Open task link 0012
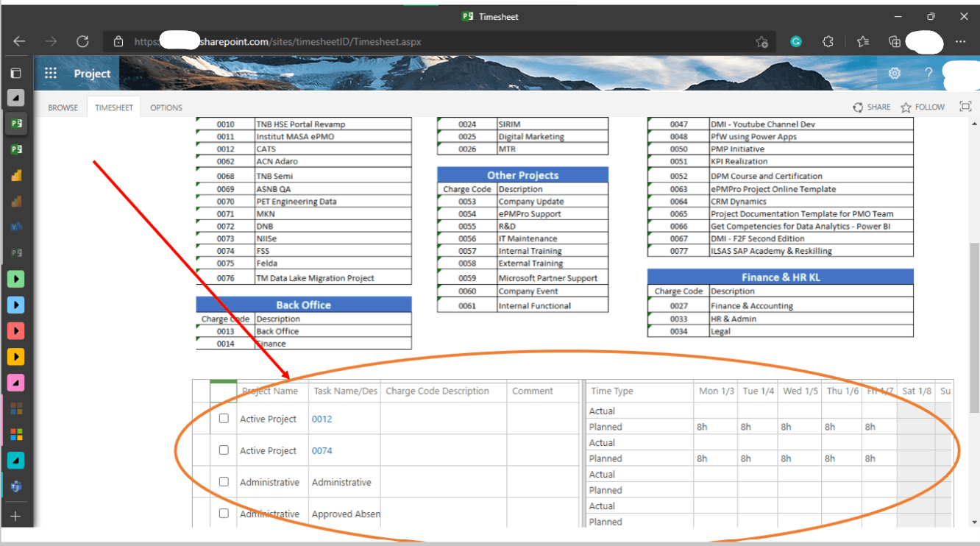Viewport: 980px width, 546px height. tap(322, 419)
